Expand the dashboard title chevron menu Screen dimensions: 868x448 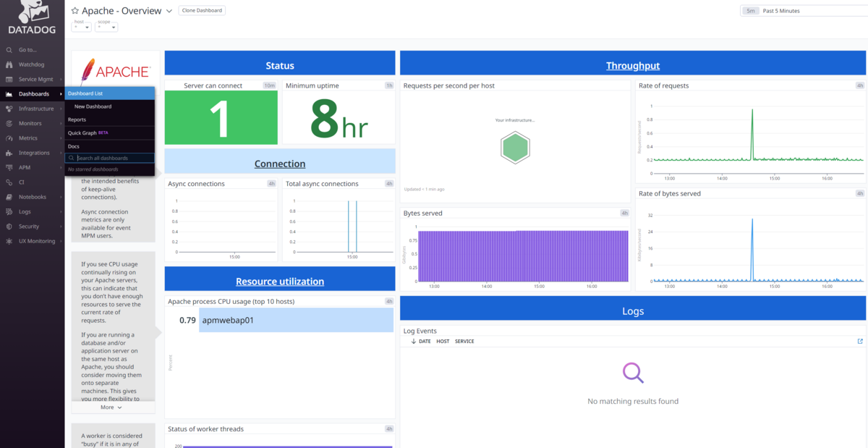click(169, 12)
